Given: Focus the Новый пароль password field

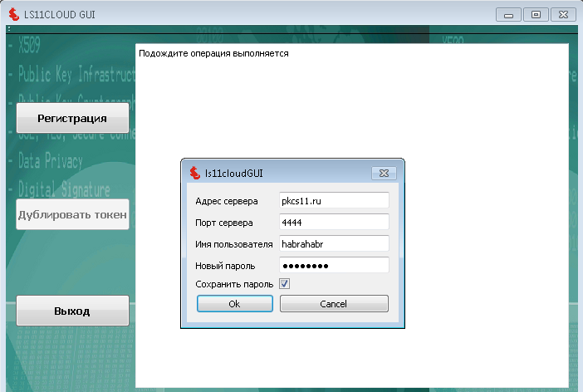Looking at the screenshot, I should [x=334, y=266].
